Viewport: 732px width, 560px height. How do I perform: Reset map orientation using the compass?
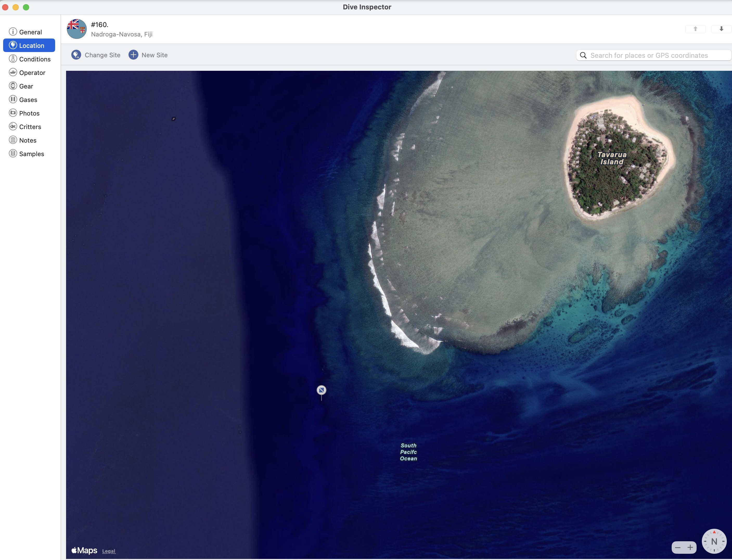[x=714, y=541]
